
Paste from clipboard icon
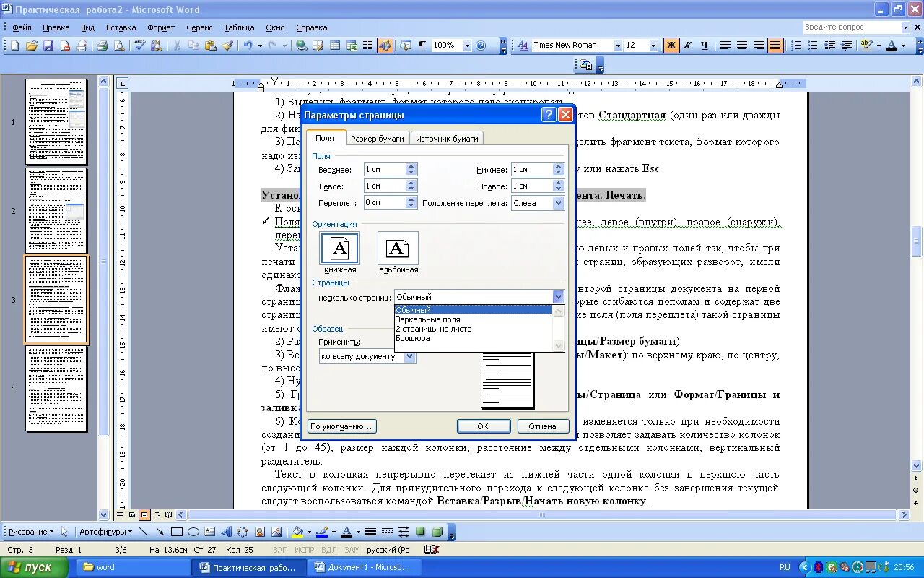tap(210, 46)
